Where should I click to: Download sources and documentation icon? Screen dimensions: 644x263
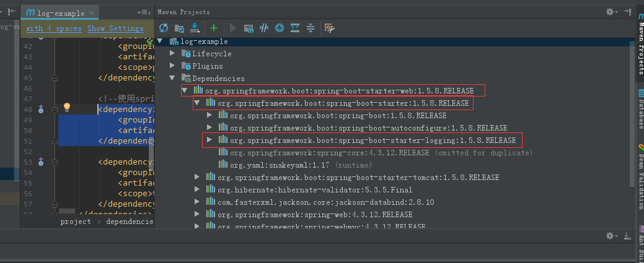[195, 28]
